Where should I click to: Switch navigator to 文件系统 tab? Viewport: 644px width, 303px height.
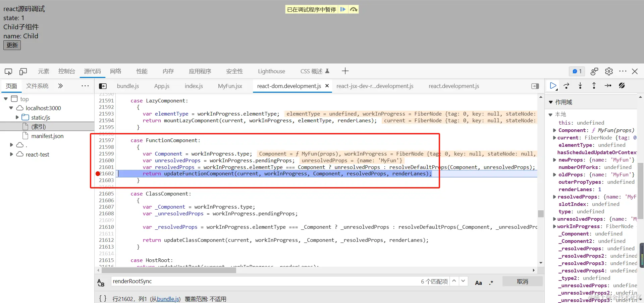[37, 86]
